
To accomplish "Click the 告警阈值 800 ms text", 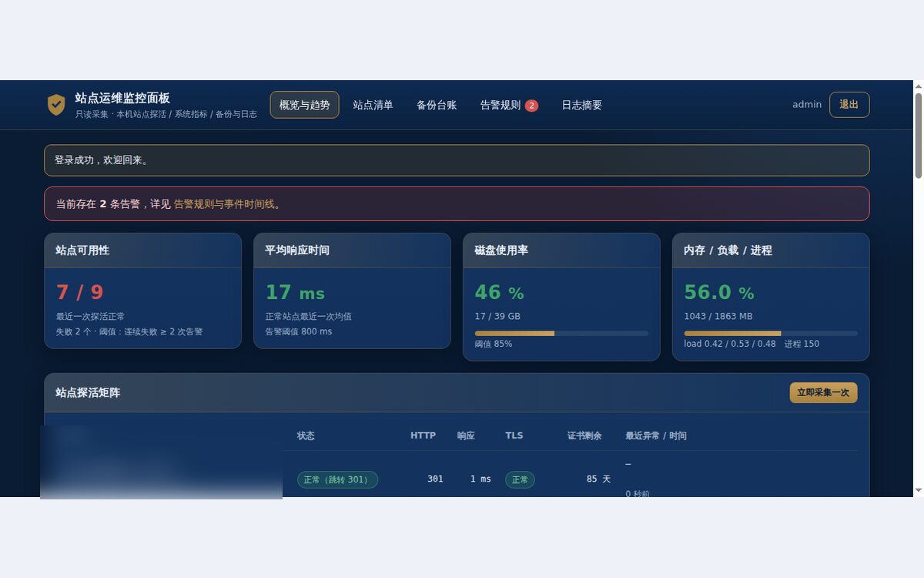I will tap(299, 331).
